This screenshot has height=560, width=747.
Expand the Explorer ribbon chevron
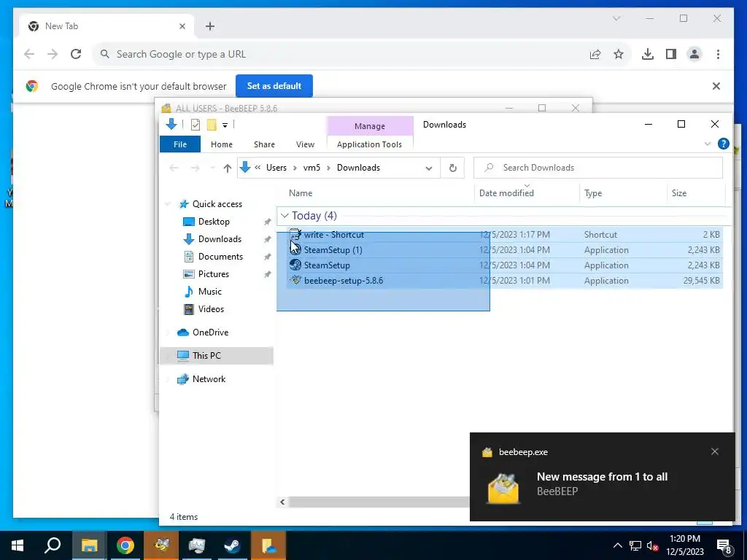tap(708, 144)
